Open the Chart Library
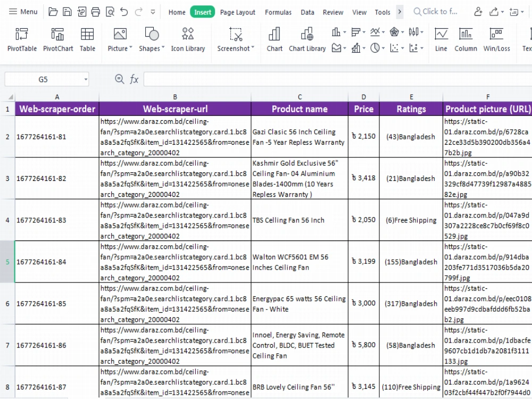 click(307, 40)
